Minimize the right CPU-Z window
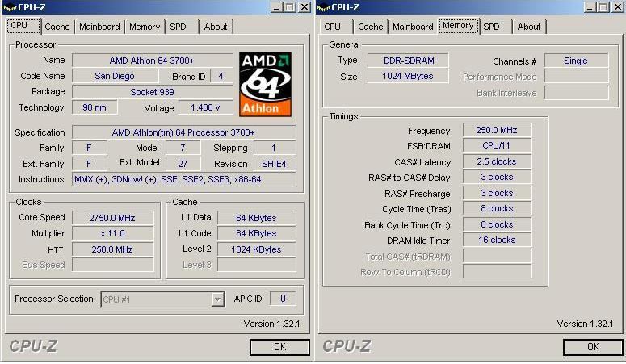Viewport: 626px width, 364px height. tap(590, 7)
